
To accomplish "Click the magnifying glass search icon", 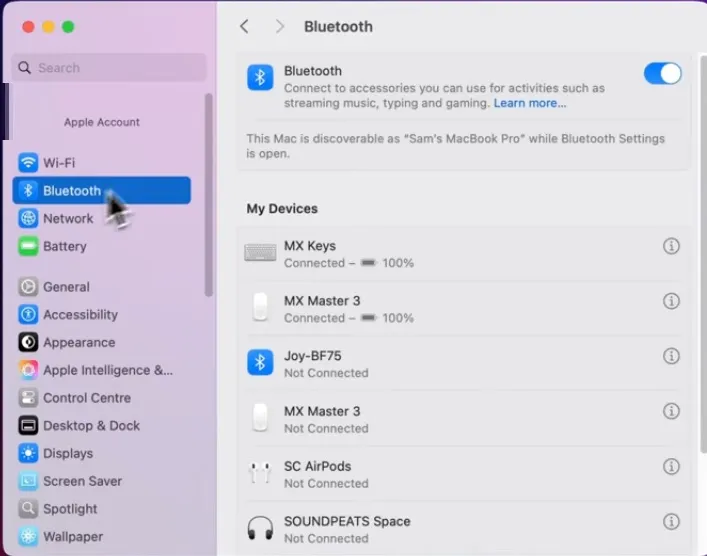I will (x=24, y=68).
